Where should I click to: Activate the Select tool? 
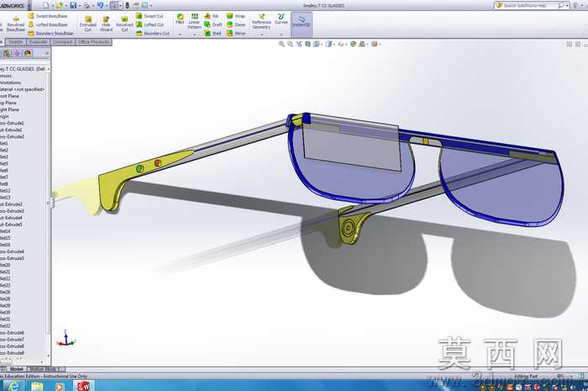[114, 5]
